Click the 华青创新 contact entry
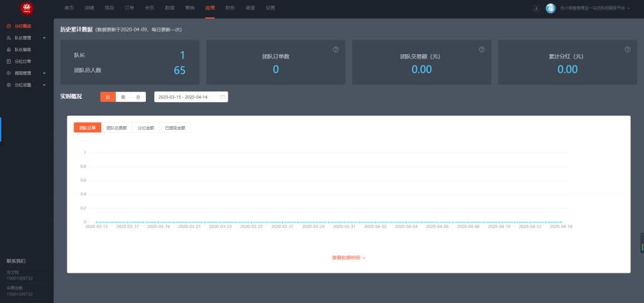 (x=15, y=289)
